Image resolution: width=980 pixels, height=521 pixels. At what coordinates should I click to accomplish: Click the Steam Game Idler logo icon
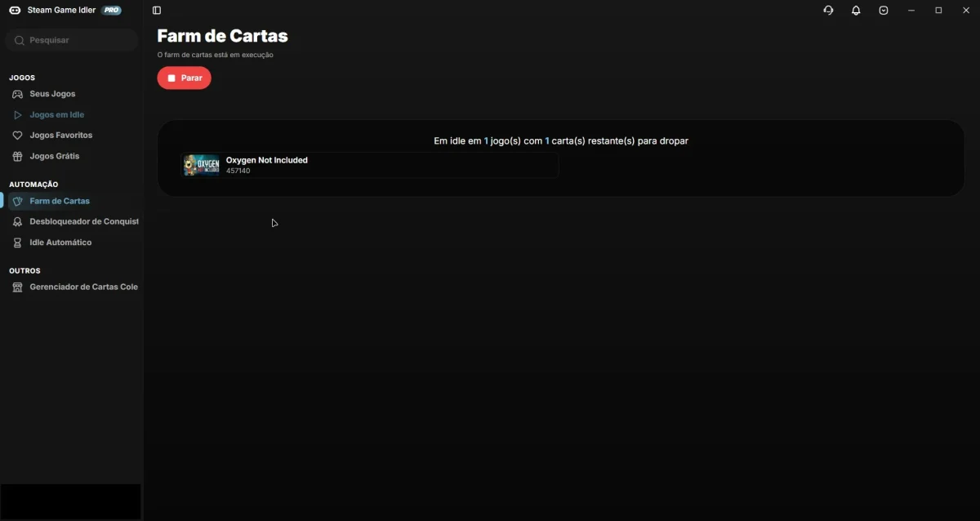click(15, 11)
